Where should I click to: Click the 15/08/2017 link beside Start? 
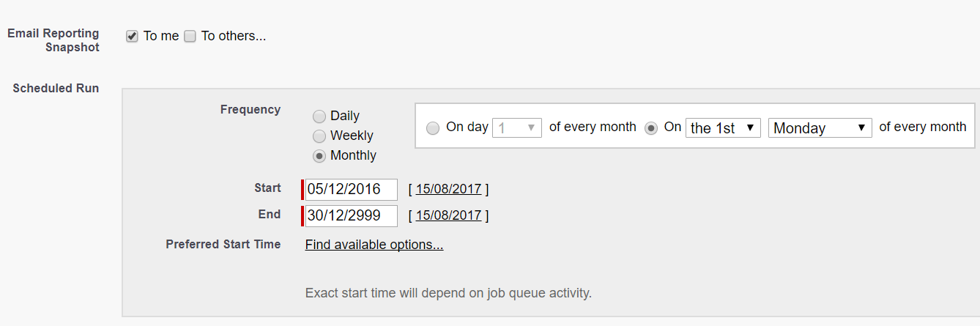tap(448, 189)
